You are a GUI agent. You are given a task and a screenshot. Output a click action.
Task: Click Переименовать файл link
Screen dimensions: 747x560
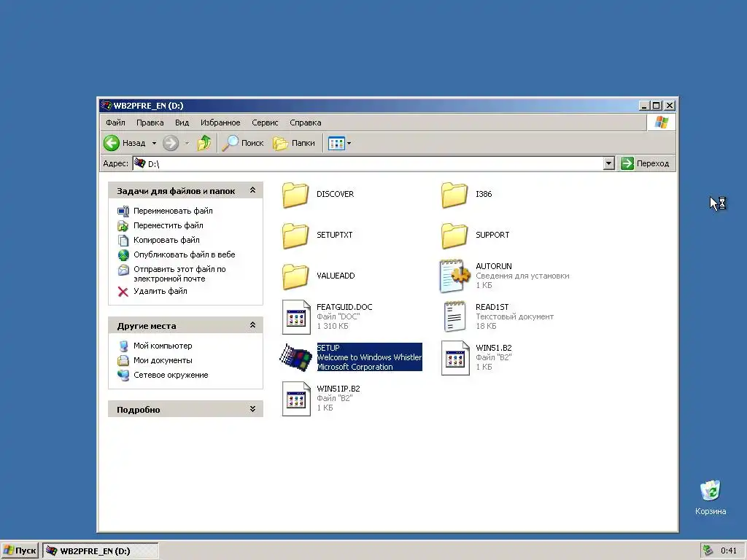click(173, 211)
